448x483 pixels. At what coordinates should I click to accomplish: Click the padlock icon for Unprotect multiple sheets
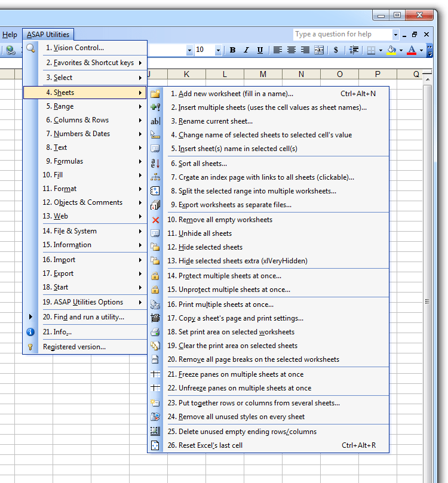tap(155, 290)
